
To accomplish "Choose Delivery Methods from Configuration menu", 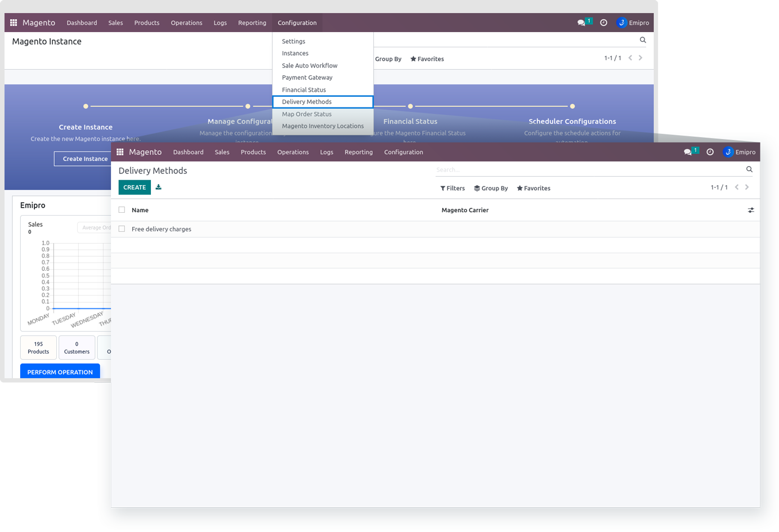I will [x=307, y=102].
